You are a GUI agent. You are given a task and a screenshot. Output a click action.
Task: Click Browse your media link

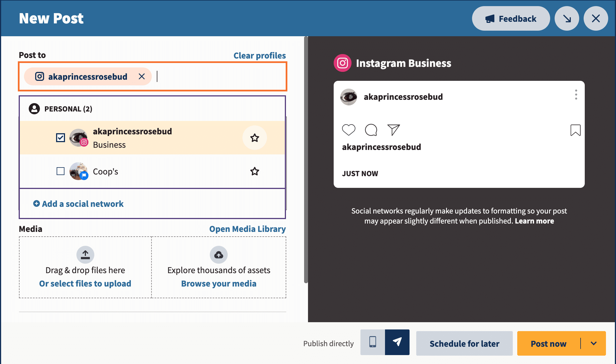[219, 283]
